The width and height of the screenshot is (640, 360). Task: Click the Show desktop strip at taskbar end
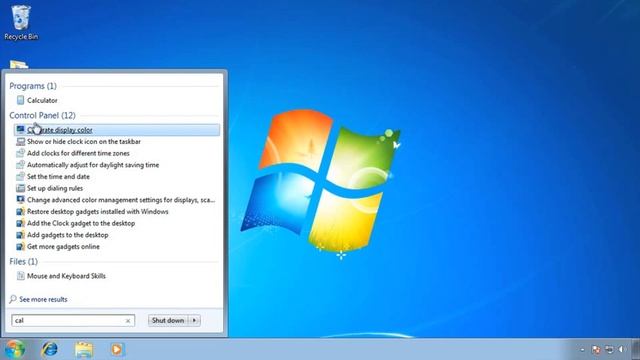(x=636, y=349)
